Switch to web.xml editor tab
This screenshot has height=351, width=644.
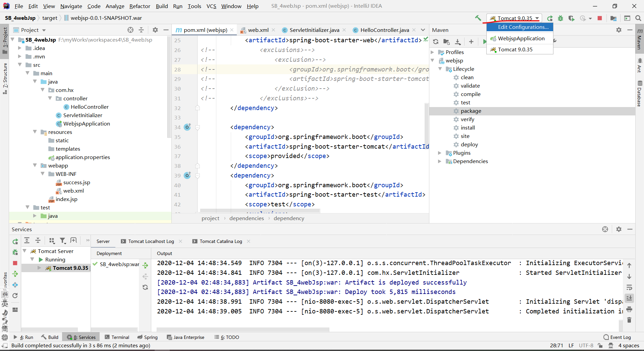258,30
